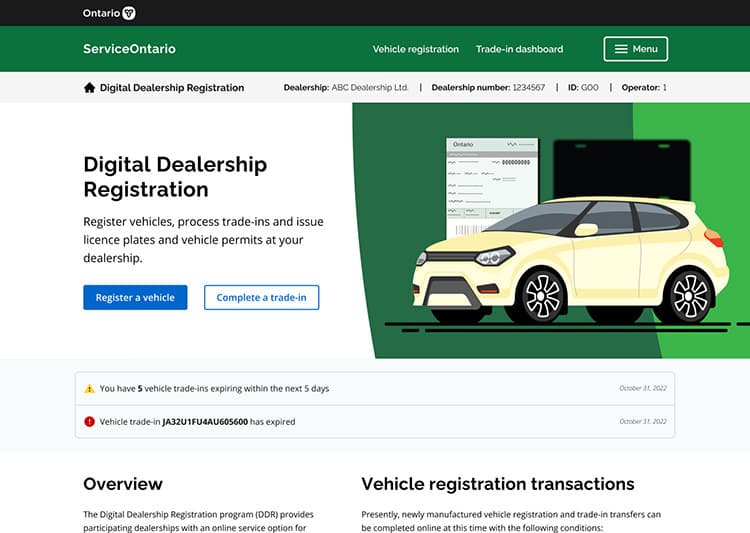Click the Register a vehicle button
The image size is (750, 533).
click(135, 298)
